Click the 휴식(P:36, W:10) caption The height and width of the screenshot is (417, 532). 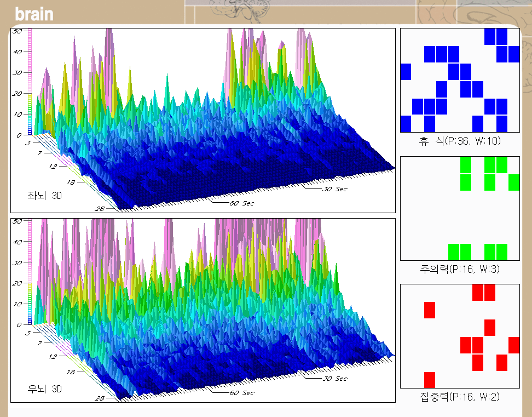point(460,141)
